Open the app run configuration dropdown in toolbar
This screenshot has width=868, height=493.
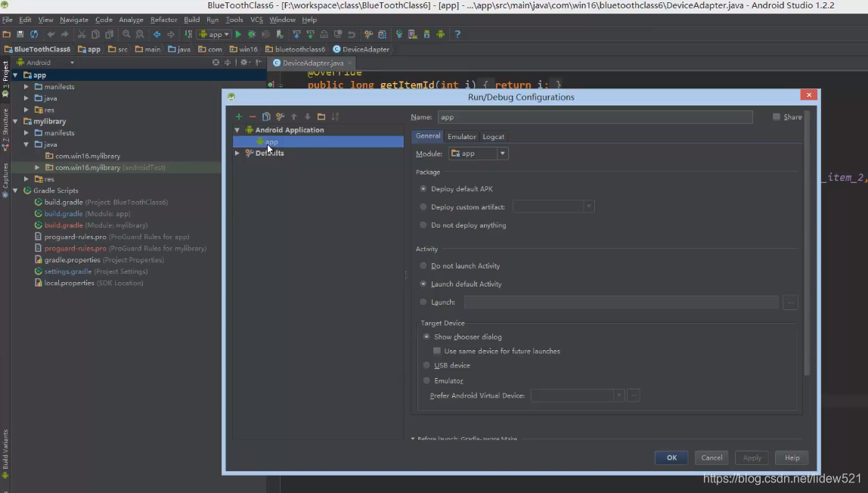coord(214,34)
